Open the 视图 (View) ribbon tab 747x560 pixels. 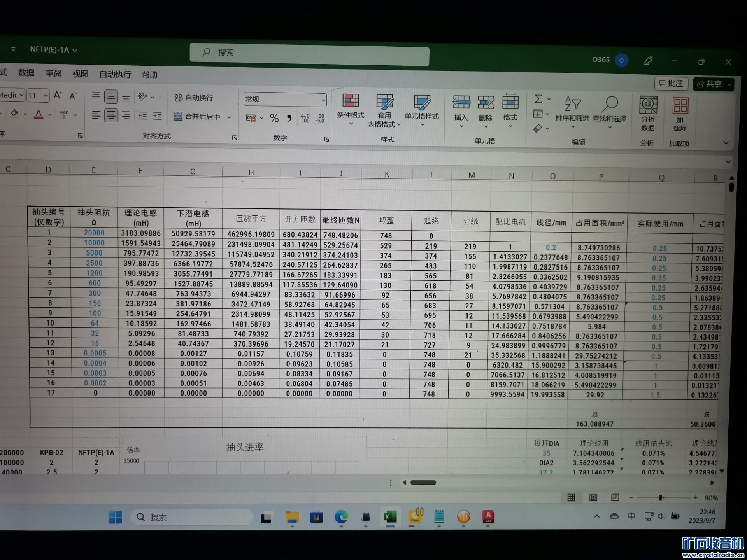click(80, 74)
